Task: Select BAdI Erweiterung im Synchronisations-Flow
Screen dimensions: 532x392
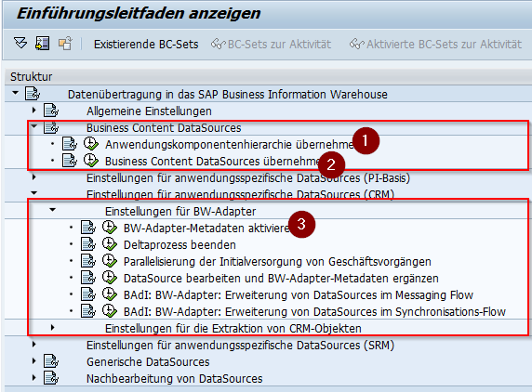Action: pyautogui.click(x=314, y=311)
